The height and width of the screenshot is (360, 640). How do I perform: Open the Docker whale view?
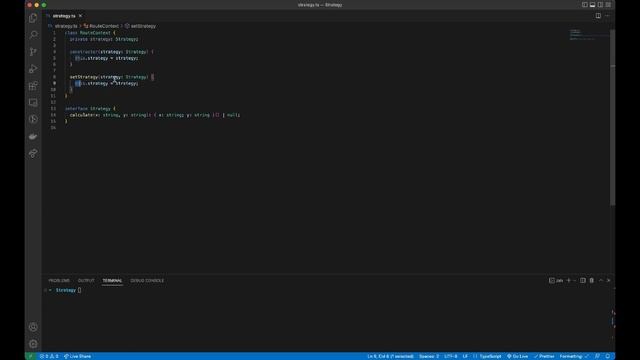33,136
